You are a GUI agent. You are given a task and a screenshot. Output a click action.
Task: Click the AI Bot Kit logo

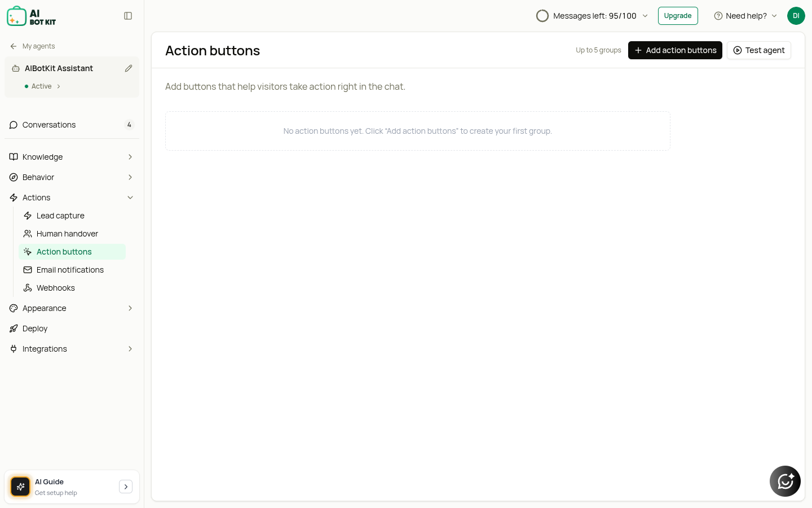(x=32, y=16)
